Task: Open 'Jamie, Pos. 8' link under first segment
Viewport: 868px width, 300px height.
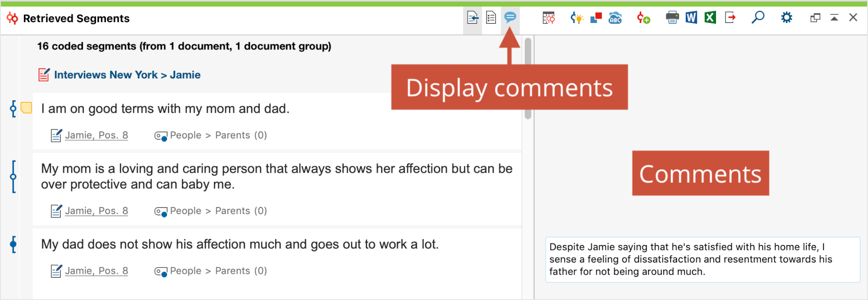Action: click(96, 135)
